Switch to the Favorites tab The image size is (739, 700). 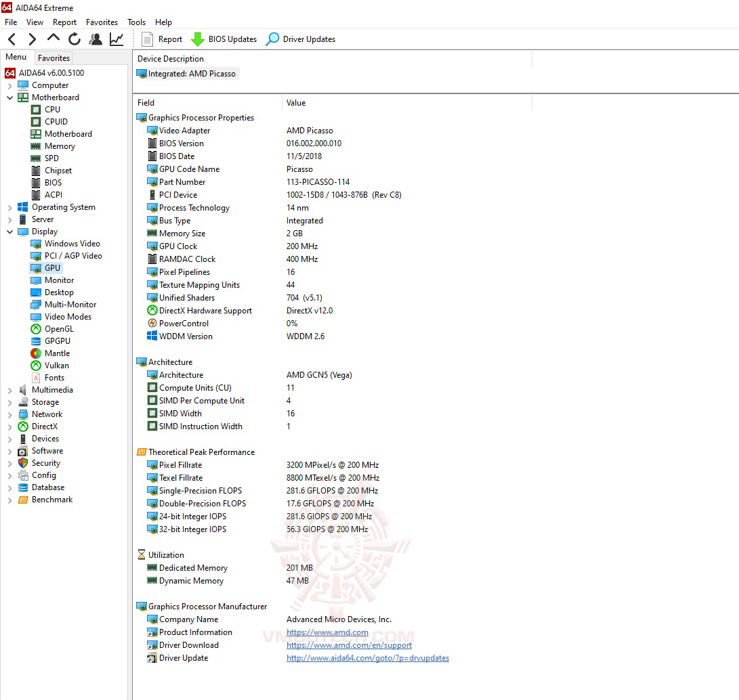pyautogui.click(x=54, y=58)
